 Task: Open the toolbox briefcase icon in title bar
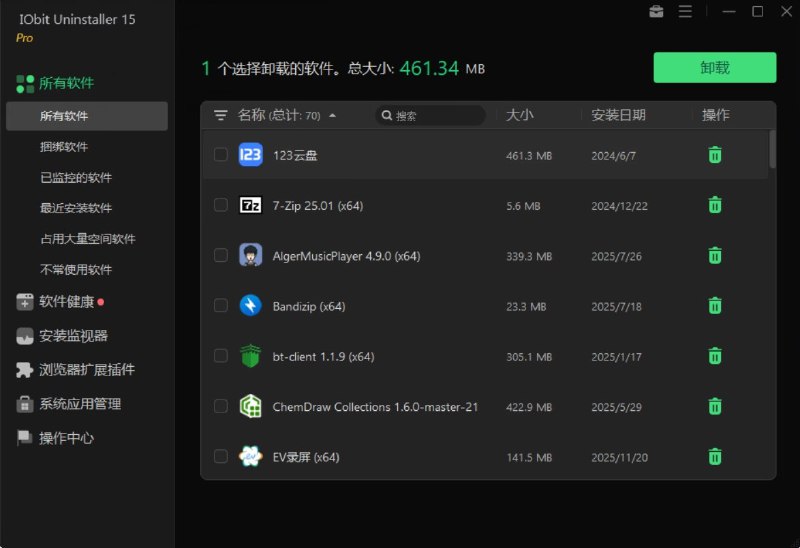656,12
